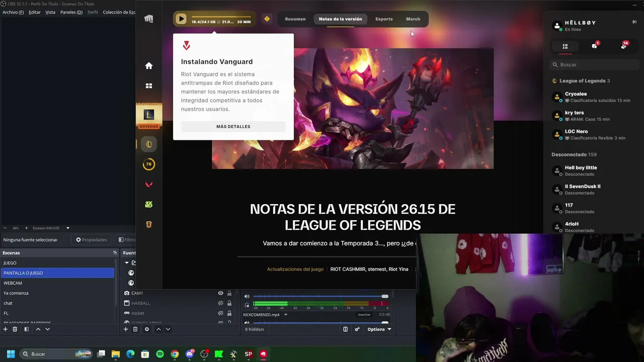Zoom out the OBS preview
The height and width of the screenshot is (362, 644).
coord(5,228)
